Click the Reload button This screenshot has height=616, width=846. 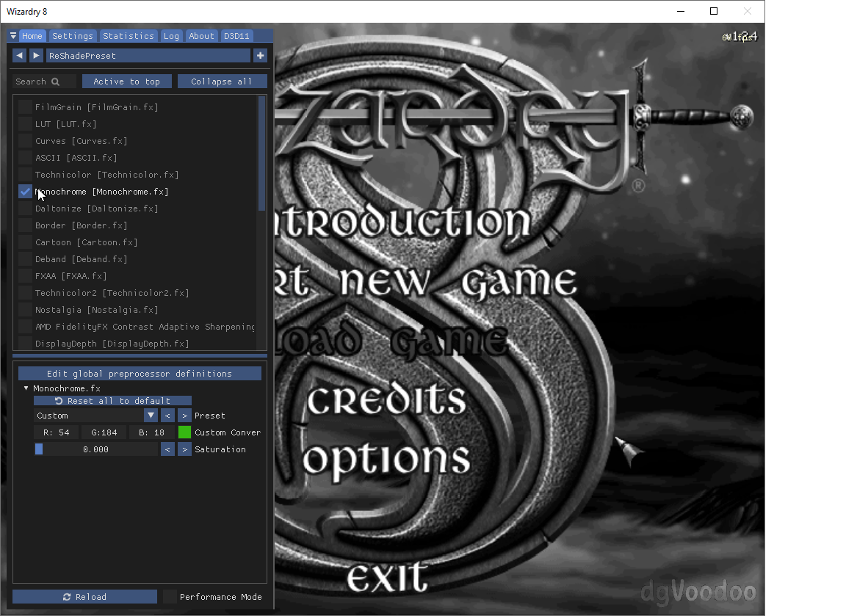coord(84,597)
